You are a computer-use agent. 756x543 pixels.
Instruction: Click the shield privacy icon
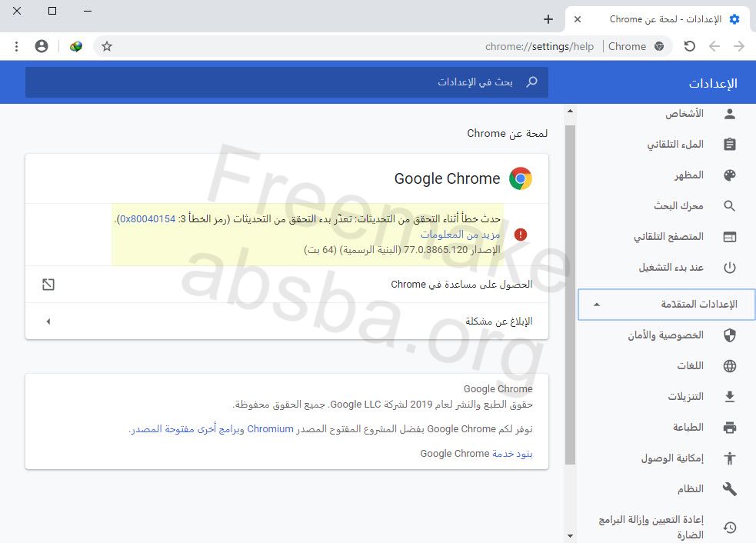(730, 335)
